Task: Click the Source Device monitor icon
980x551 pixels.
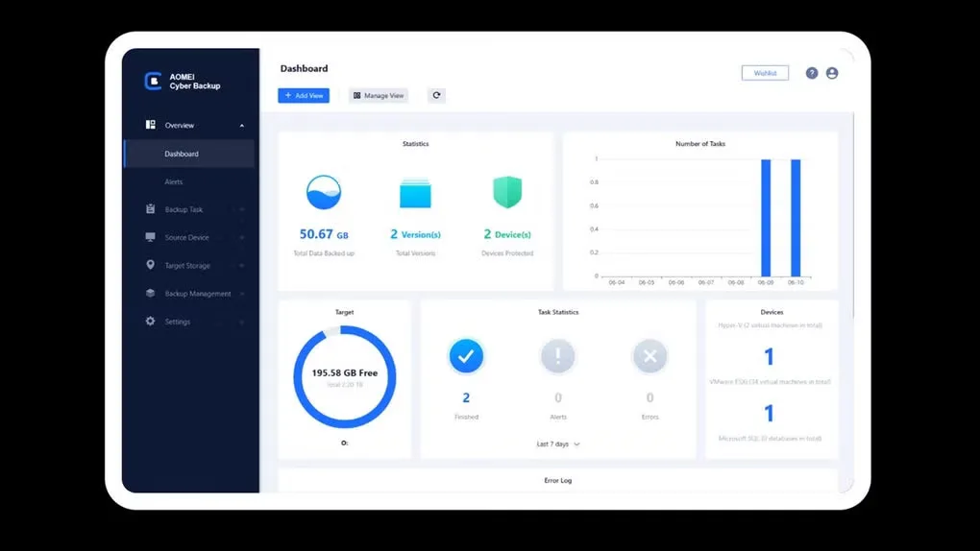Action: click(x=151, y=237)
